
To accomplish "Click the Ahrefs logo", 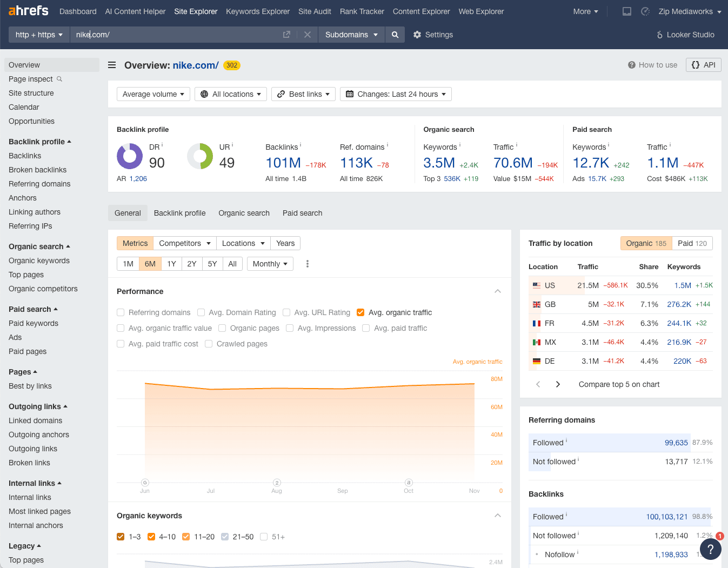I will [28, 11].
